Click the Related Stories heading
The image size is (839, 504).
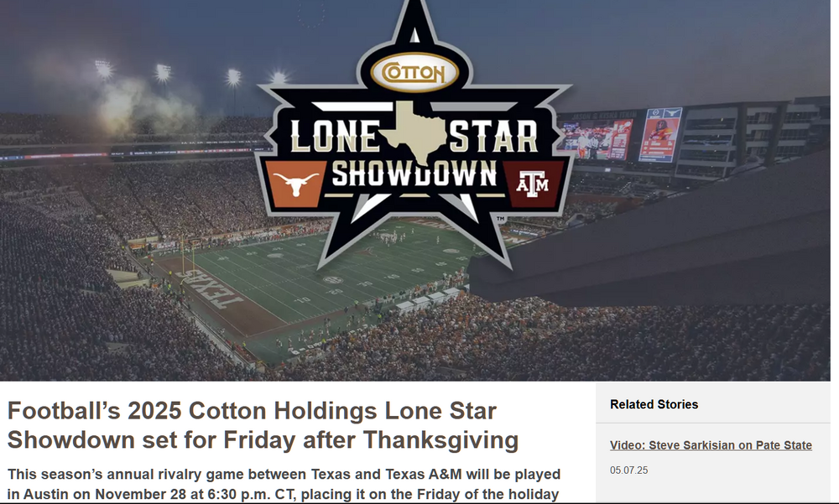click(x=654, y=404)
